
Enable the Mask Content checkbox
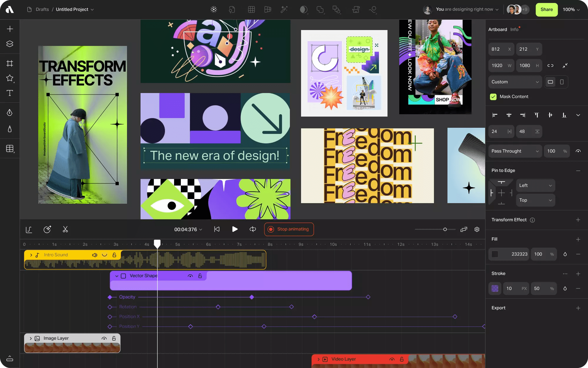point(493,97)
